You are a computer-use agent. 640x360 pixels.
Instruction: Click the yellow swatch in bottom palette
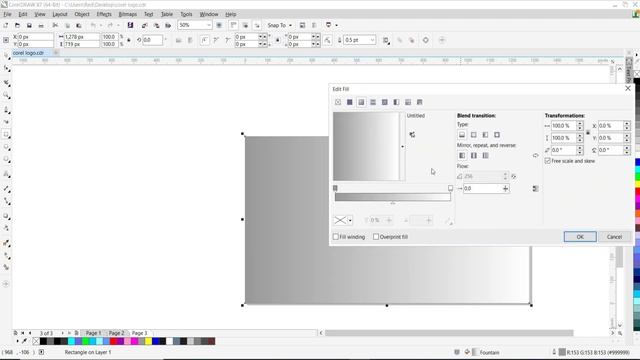pos(148,341)
